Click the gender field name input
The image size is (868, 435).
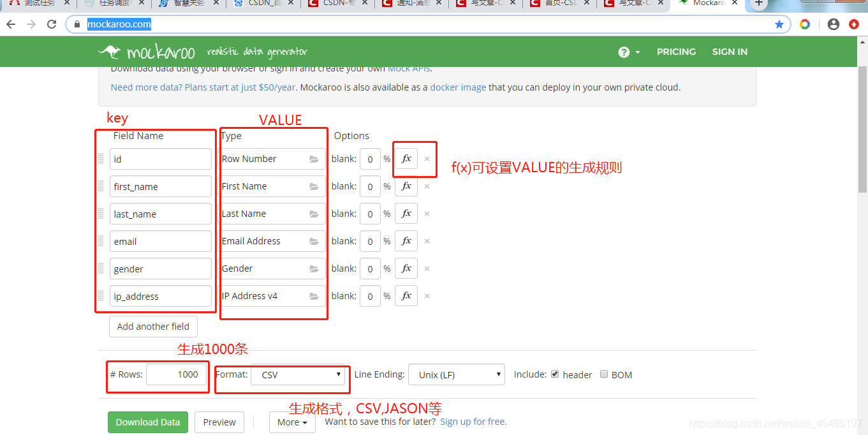[x=160, y=269]
